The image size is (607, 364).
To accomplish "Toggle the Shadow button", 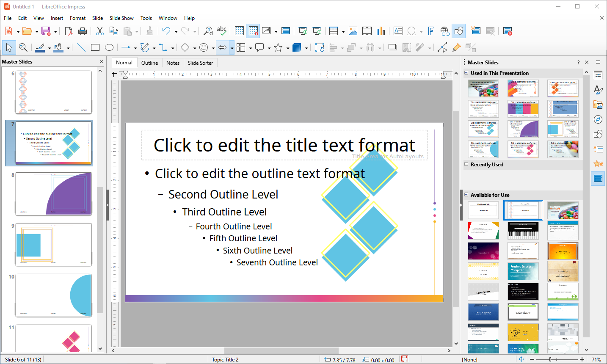I will [x=392, y=47].
